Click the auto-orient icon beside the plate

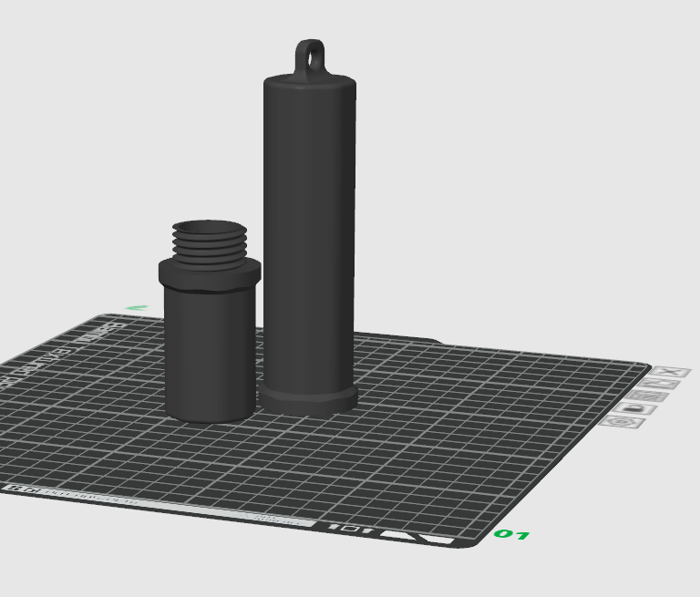point(658,384)
